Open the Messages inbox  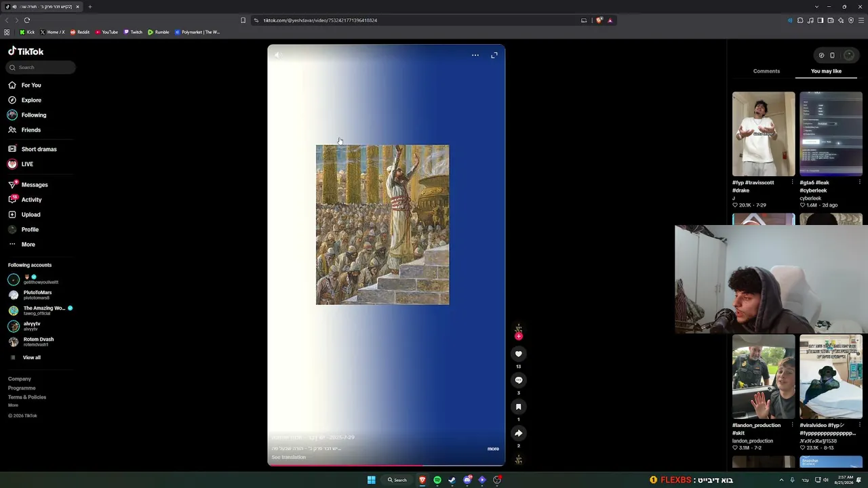click(28, 185)
